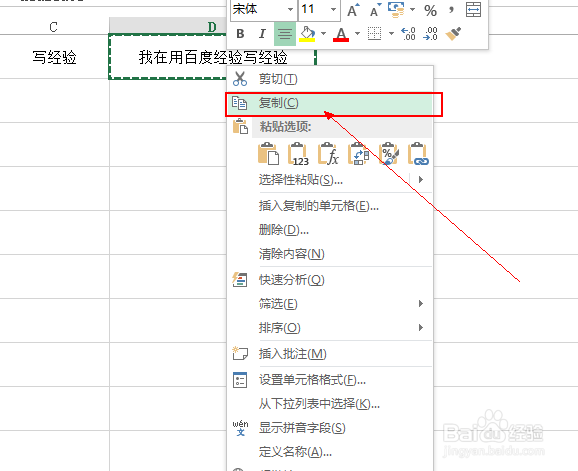Open 快速分析(Q)
The height and width of the screenshot is (471, 578).
click(x=292, y=280)
